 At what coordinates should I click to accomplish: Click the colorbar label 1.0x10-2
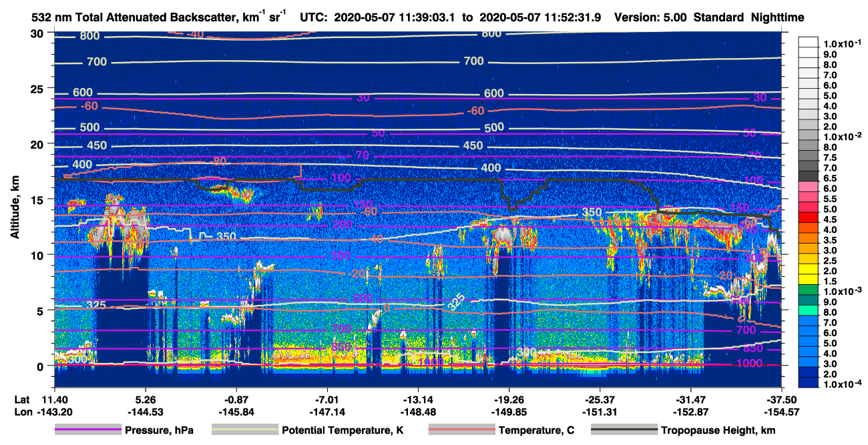tap(843, 137)
